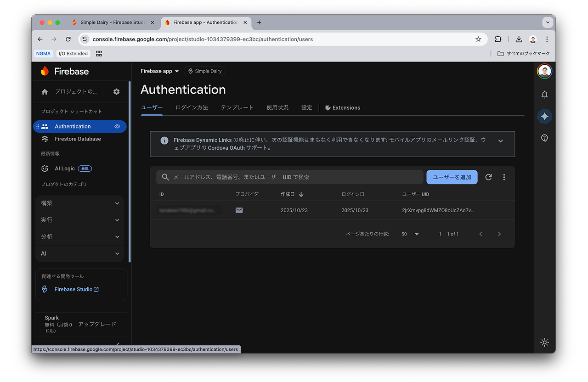588x382 pixels.
Task: Open the テンプレート tab
Action: 237,107
